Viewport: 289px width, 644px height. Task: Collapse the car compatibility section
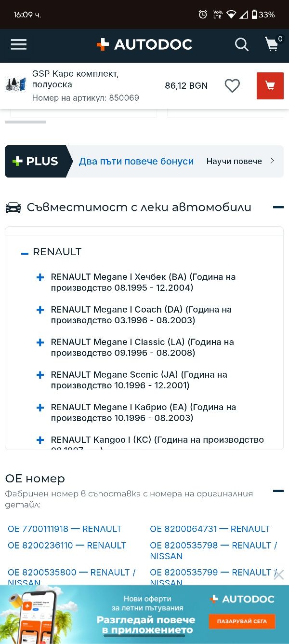pos(278,207)
